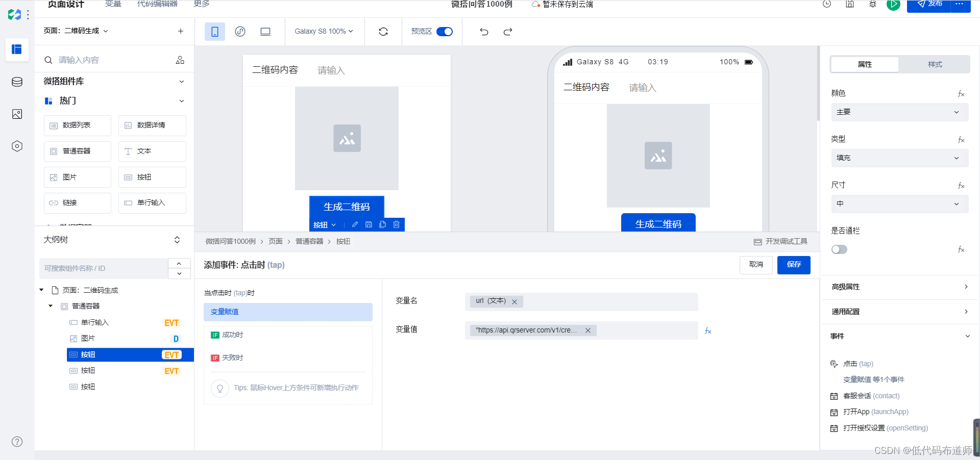Viewport: 980px width, 460px height.
Task: Click the 发布 publish button
Action: click(928, 5)
